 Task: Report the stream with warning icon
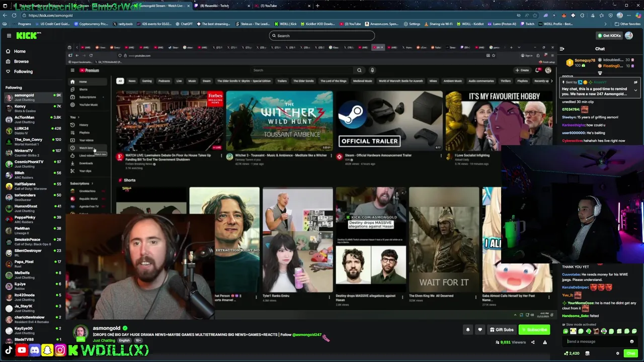(x=545, y=342)
